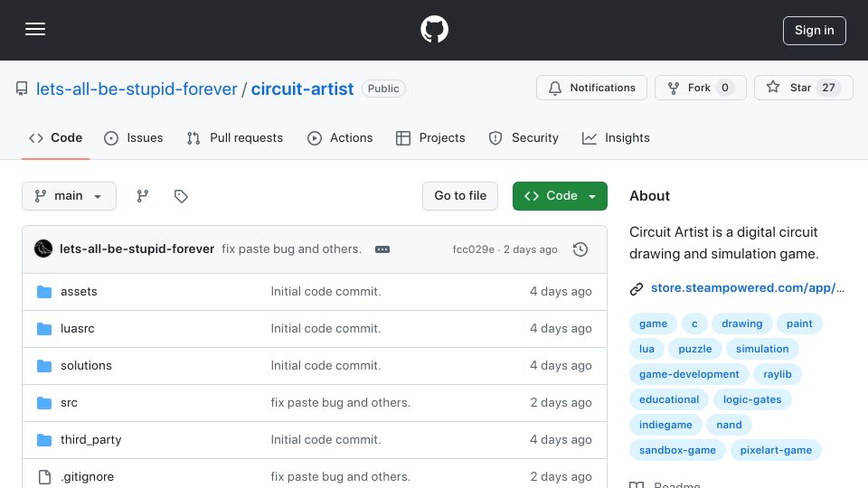The width and height of the screenshot is (868, 488).
Task: Click the committer avatar image
Action: pyautogui.click(x=43, y=249)
